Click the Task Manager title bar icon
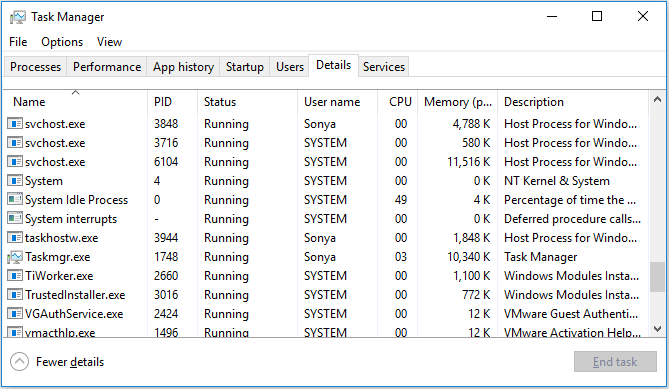The width and height of the screenshot is (669, 389). [x=17, y=17]
